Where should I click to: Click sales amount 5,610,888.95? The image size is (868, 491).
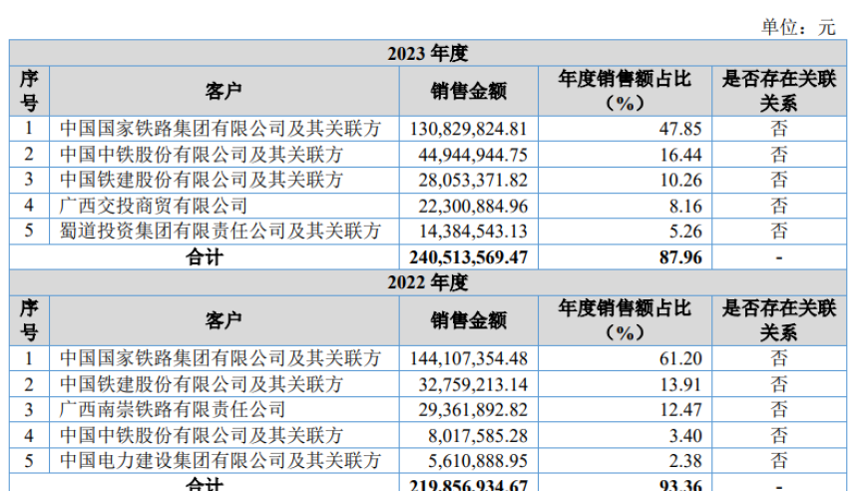coord(478,460)
